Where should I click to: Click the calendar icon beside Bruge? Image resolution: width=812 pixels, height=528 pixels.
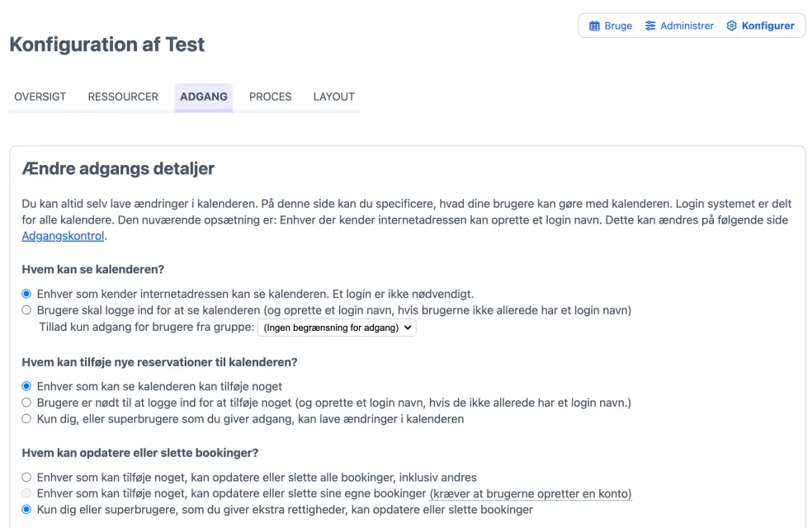(594, 26)
